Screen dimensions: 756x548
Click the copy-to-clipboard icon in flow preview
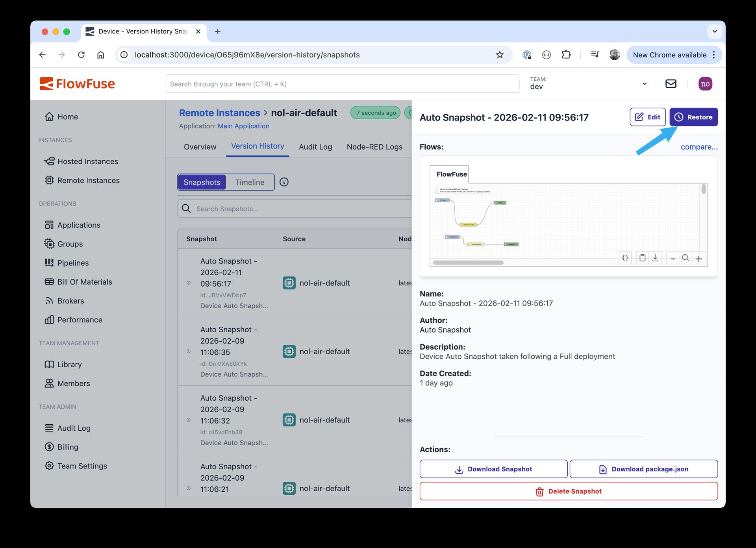[643, 258]
